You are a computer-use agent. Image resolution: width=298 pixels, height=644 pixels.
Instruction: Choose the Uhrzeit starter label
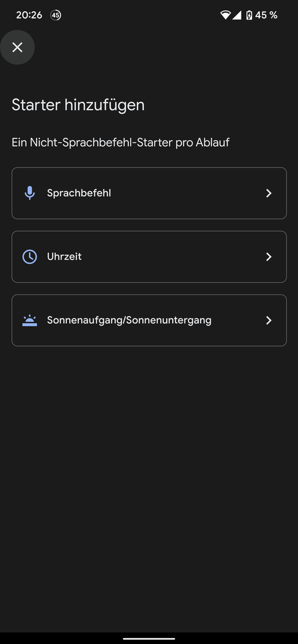click(64, 256)
